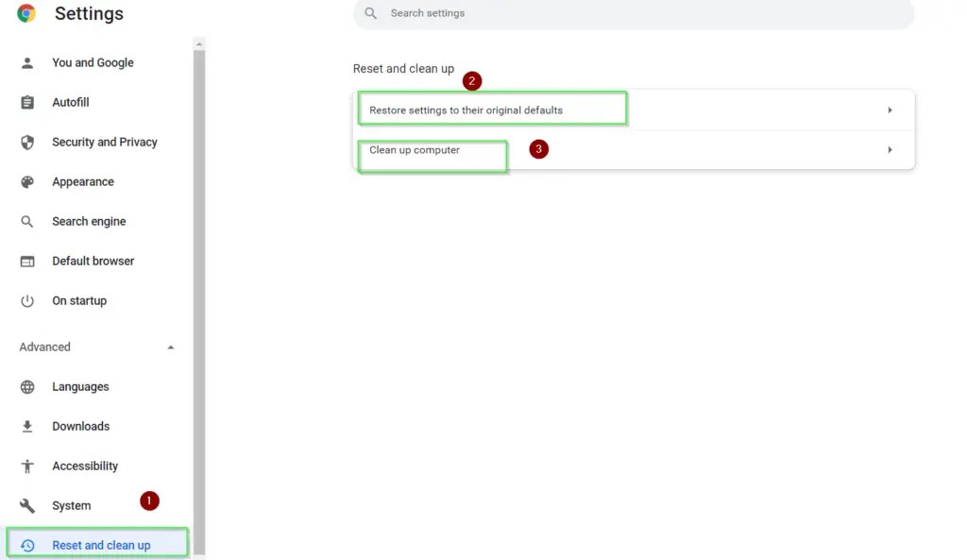The height and width of the screenshot is (560, 967).
Task: Click the sidebar scrollbar thumb
Action: (x=199, y=300)
